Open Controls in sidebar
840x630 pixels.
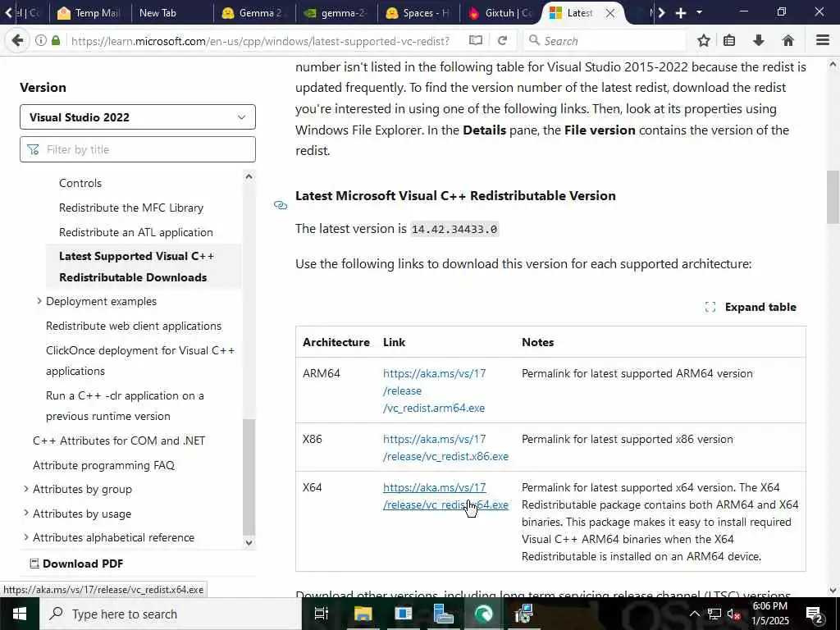[80, 183]
